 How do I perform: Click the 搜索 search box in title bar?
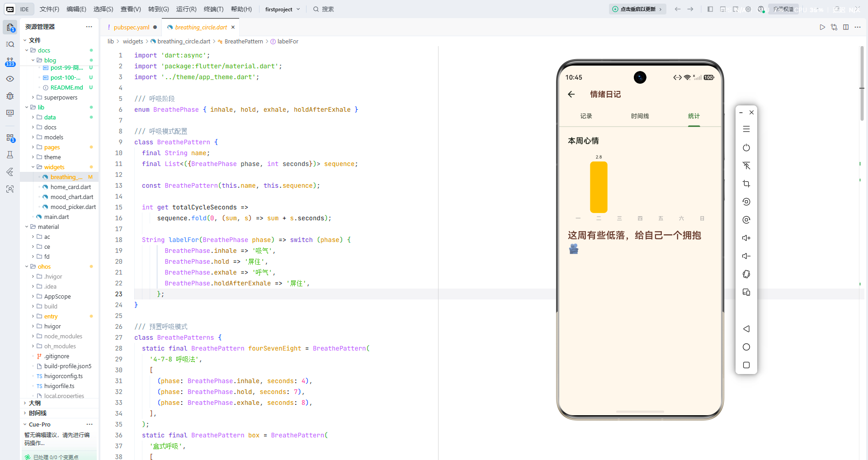[x=324, y=9]
